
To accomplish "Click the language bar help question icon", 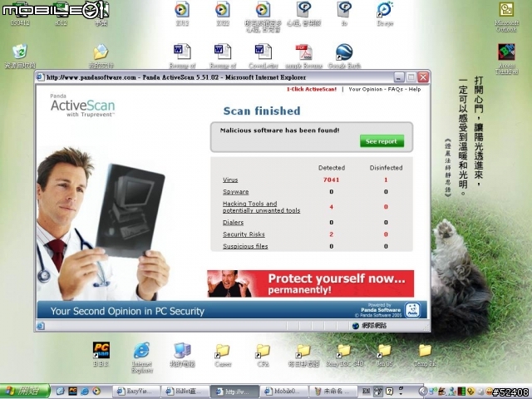I will pos(390,392).
